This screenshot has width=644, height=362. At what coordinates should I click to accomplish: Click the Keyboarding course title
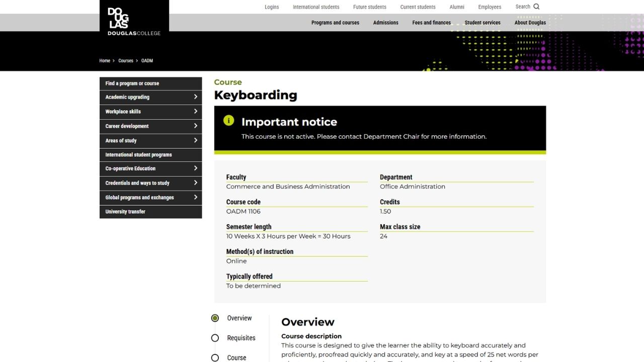(256, 95)
